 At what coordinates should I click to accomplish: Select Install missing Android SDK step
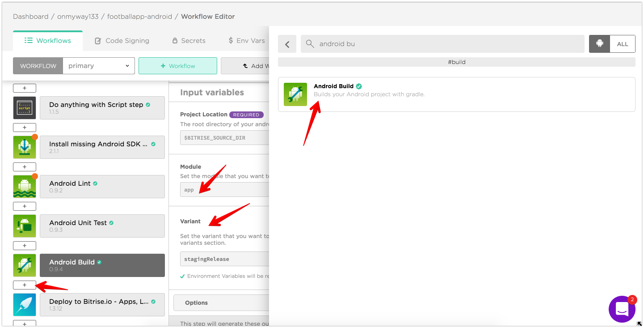(102, 147)
